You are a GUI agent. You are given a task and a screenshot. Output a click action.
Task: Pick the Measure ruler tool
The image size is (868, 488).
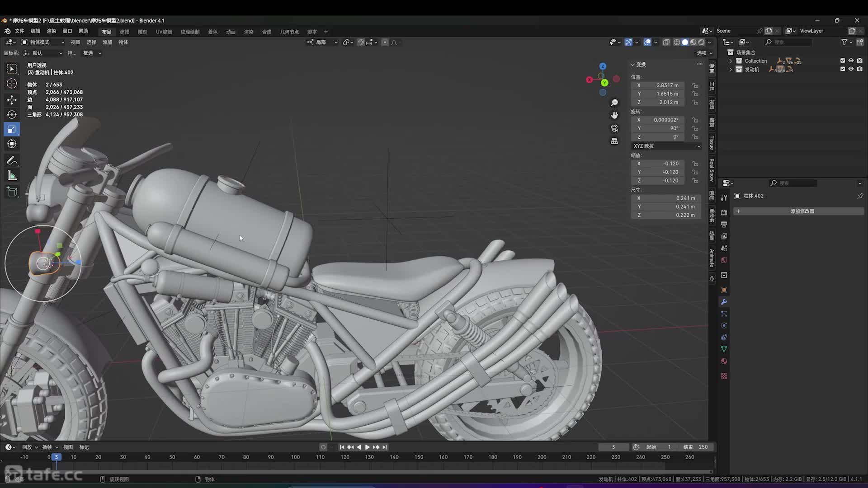click(x=12, y=176)
